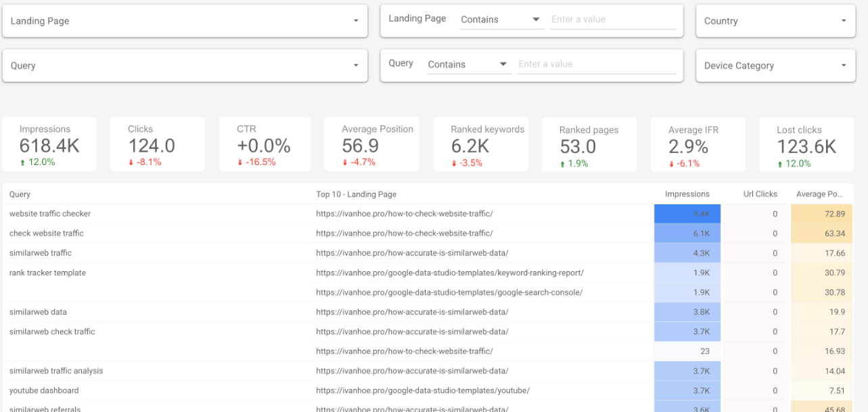Expand the Device Category dropdown
868x412 pixels.
click(775, 66)
